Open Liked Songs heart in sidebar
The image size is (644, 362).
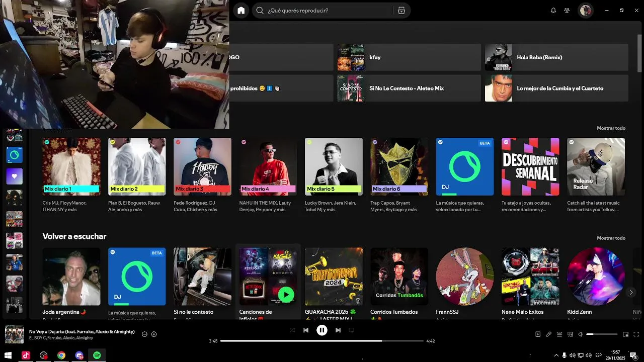14,176
